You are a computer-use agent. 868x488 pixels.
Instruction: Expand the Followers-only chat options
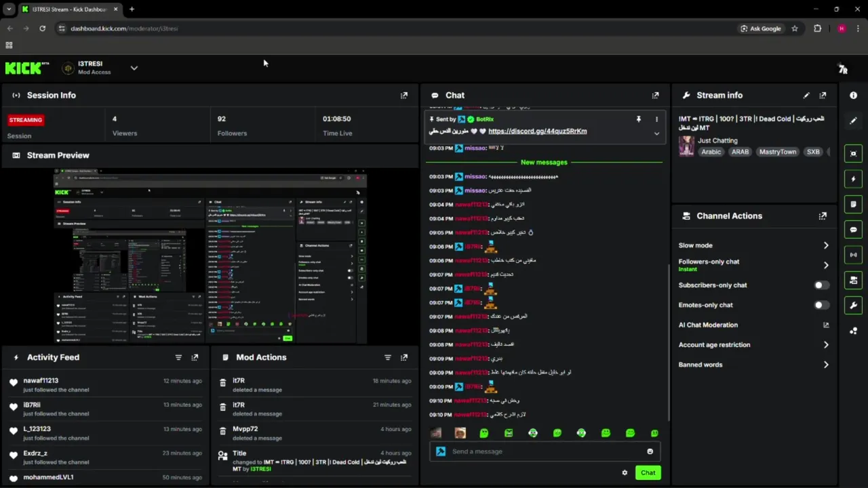click(826, 265)
